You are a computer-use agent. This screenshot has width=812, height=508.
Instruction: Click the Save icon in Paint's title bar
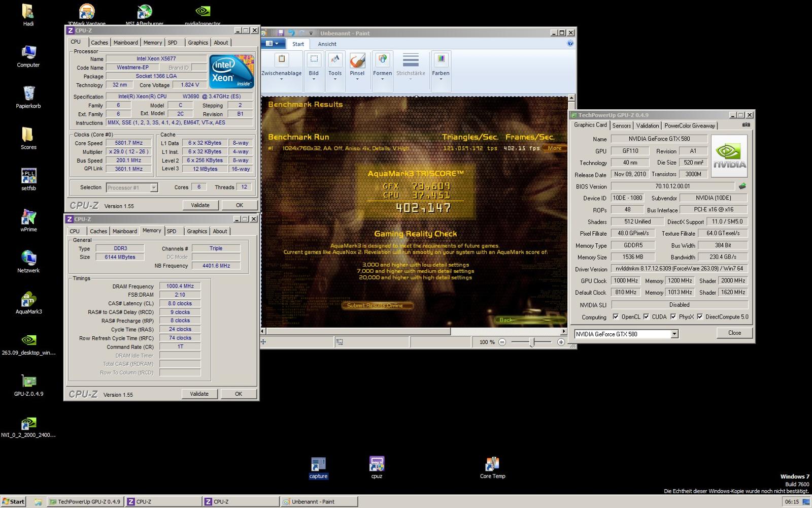tap(281, 33)
